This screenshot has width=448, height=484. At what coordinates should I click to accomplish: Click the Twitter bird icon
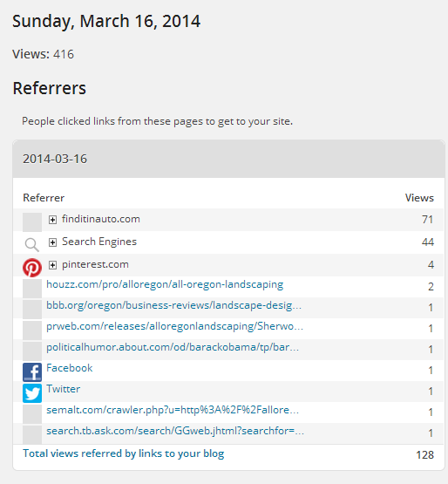pyautogui.click(x=32, y=393)
